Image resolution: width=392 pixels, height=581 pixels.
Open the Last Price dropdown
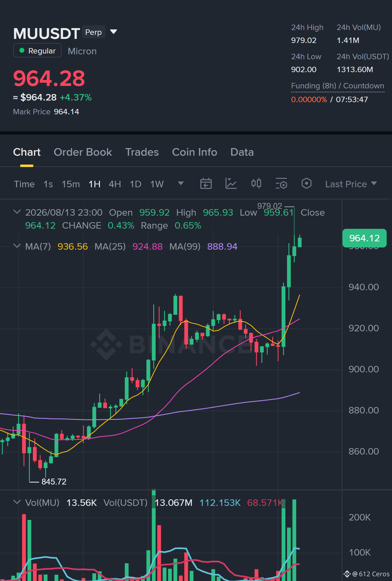351,184
